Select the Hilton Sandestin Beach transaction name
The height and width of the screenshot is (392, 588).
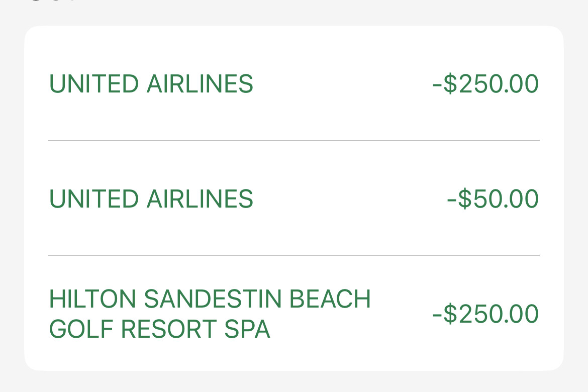tap(209, 314)
